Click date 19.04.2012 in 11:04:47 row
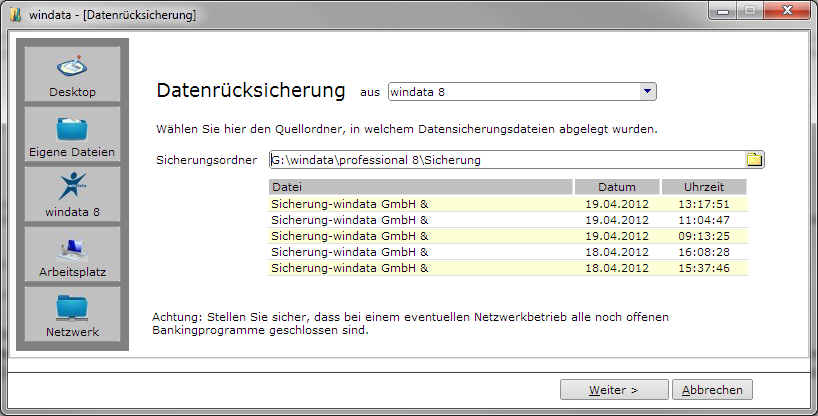 click(617, 220)
